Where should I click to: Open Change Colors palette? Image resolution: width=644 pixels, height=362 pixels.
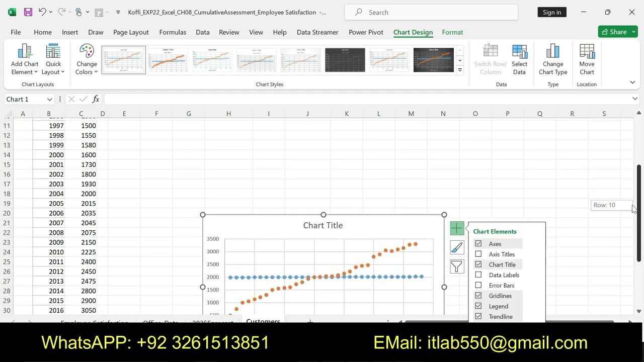[87, 60]
